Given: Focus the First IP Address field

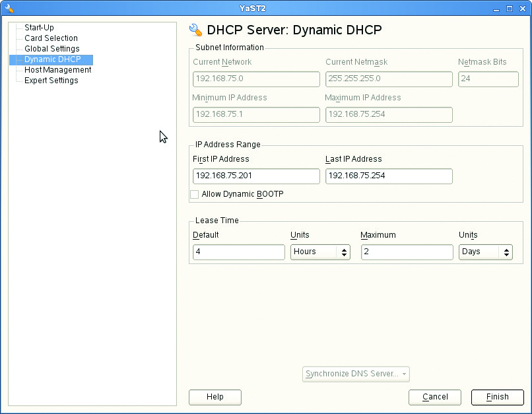Looking at the screenshot, I should tap(256, 176).
